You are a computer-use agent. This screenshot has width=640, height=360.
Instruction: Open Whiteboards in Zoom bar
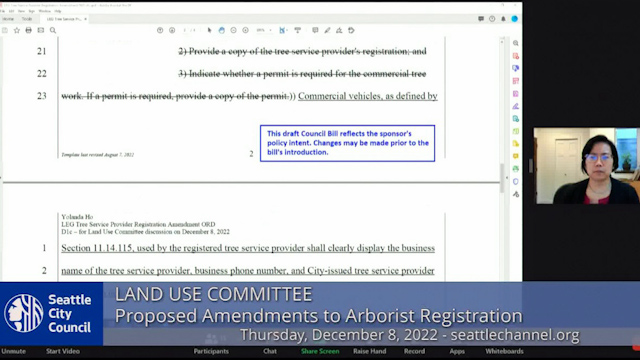[504, 351]
